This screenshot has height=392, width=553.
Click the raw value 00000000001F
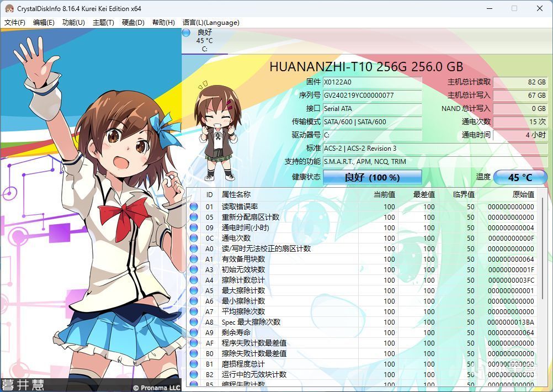[x=511, y=269]
